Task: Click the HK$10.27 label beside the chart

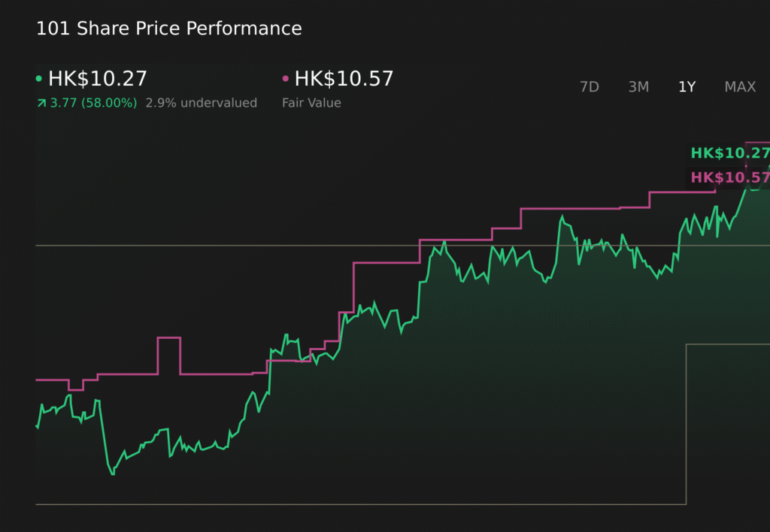Action: pyautogui.click(x=729, y=152)
